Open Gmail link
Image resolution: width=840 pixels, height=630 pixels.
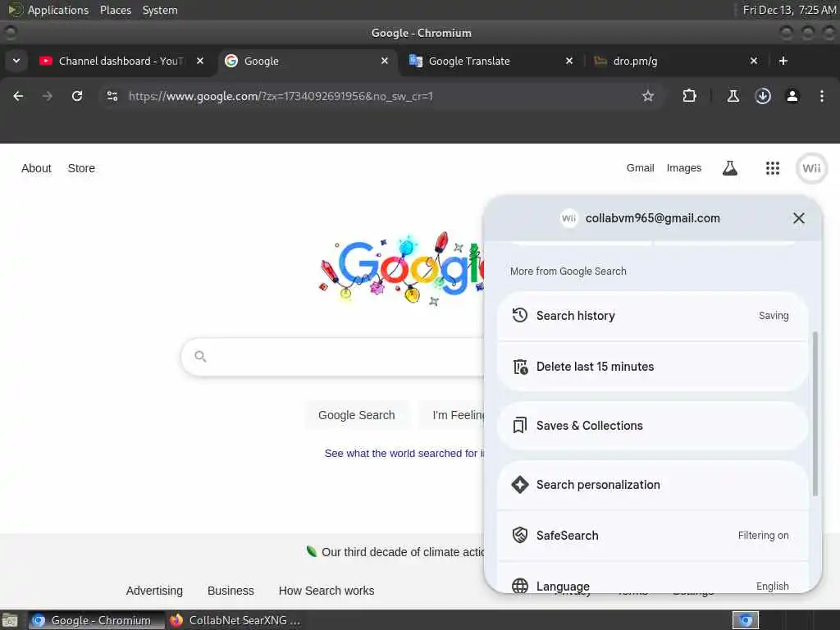[x=640, y=168]
